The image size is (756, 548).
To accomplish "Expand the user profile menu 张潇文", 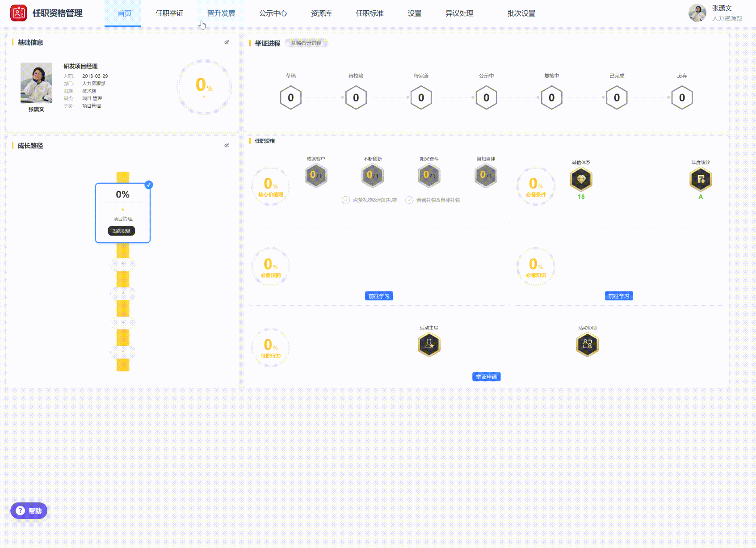I will click(x=716, y=13).
